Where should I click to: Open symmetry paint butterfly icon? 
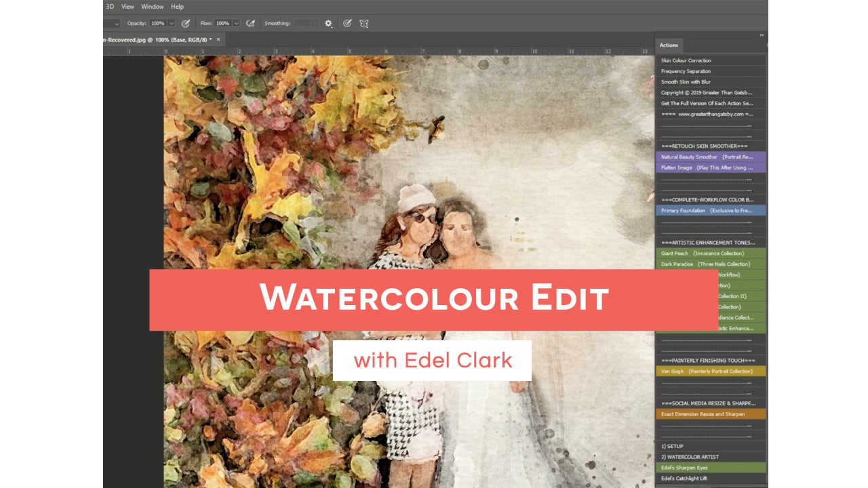pos(364,23)
